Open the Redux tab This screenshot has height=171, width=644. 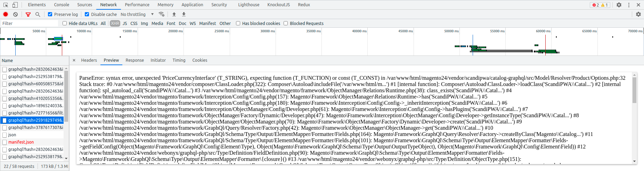304,5
